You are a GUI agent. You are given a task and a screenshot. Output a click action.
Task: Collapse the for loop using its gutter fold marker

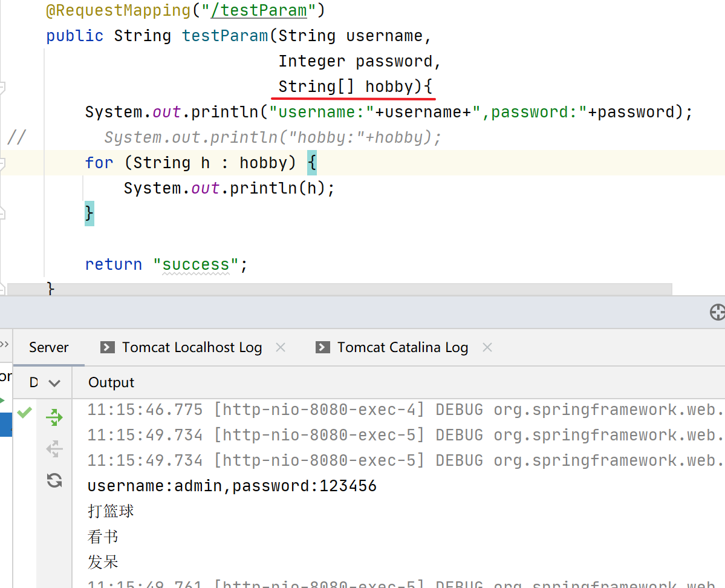point(2,163)
